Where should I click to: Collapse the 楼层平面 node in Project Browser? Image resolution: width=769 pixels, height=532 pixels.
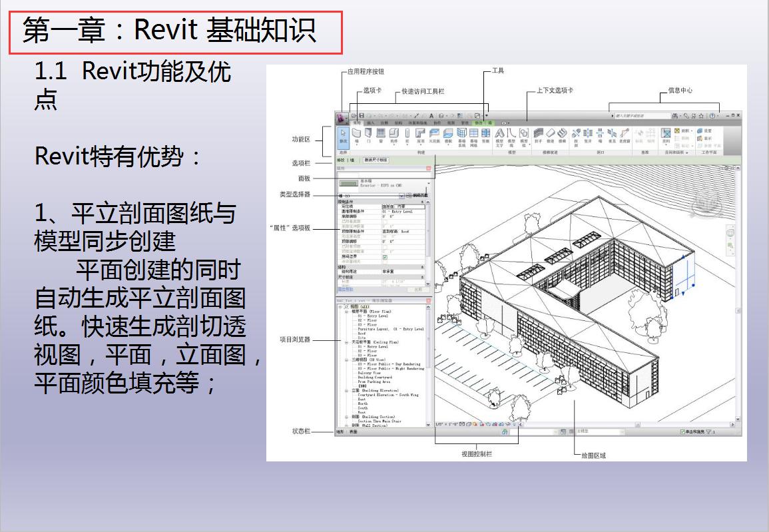[x=346, y=312]
